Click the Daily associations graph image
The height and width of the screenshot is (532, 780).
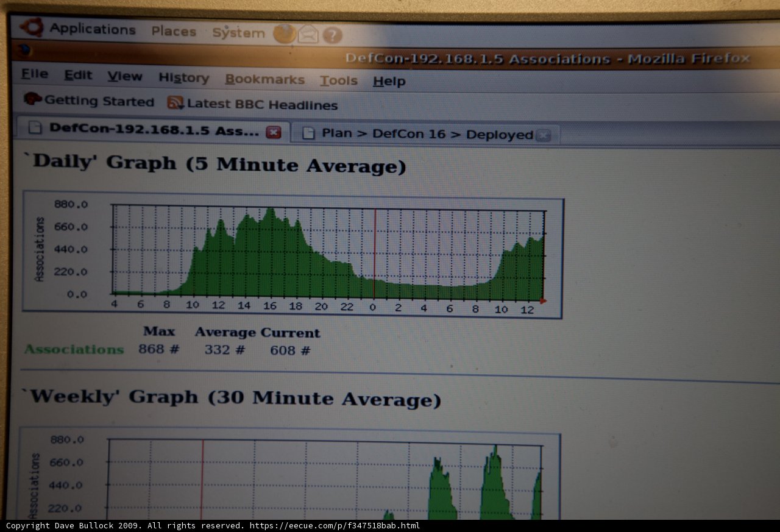click(293, 254)
